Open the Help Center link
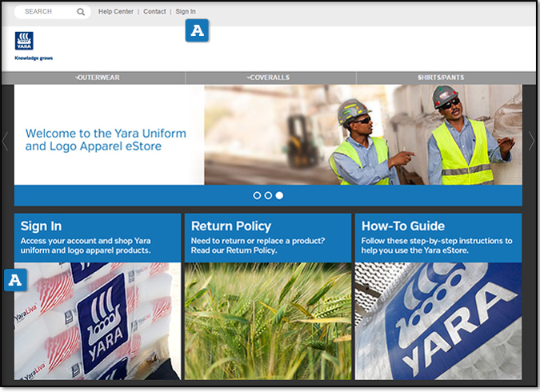The image size is (540, 392). coord(116,12)
